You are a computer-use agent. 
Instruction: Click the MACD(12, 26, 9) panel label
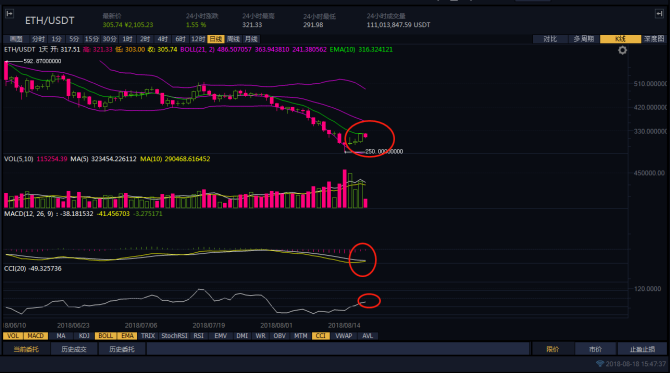(28, 214)
